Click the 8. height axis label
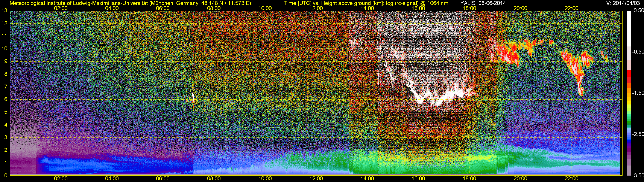Image resolution: width=644 pixels, height=182 pixels. pyautogui.click(x=6, y=74)
